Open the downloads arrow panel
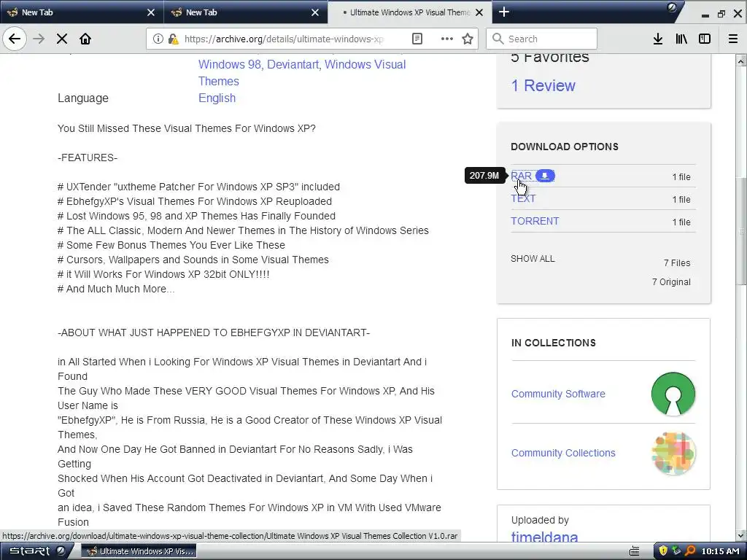The height and width of the screenshot is (560, 747). 658,39
